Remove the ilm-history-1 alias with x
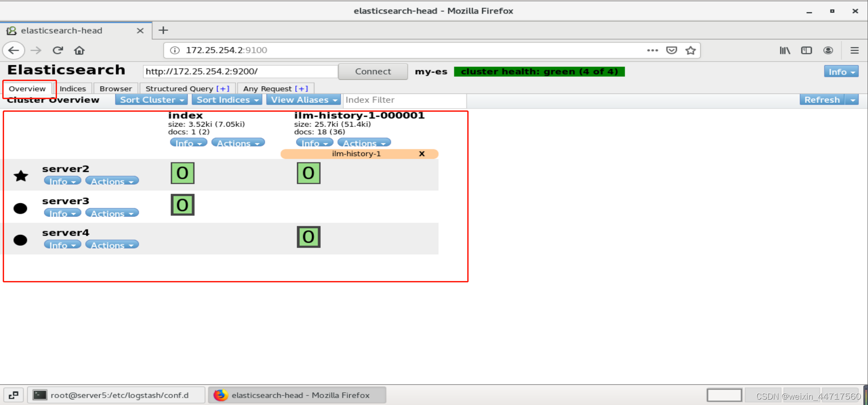The image size is (868, 405). click(422, 154)
